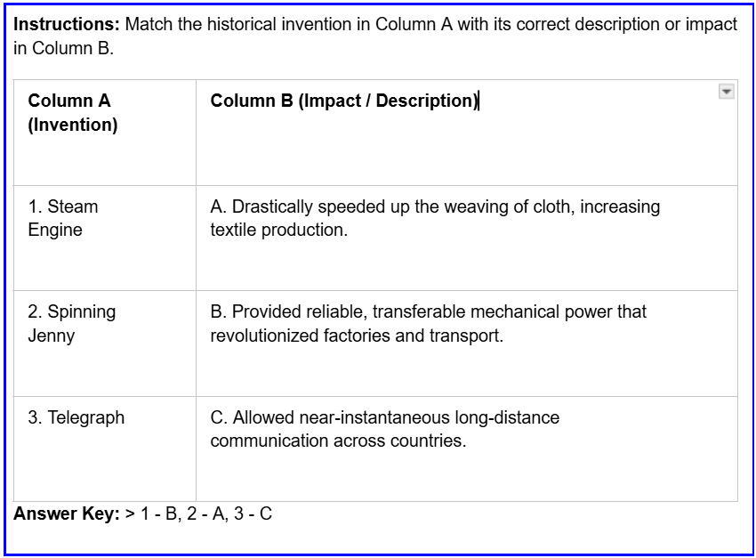Place cursor in description B about mechanical power
Image resolution: width=756 pixels, height=558 pixels.
[428, 324]
